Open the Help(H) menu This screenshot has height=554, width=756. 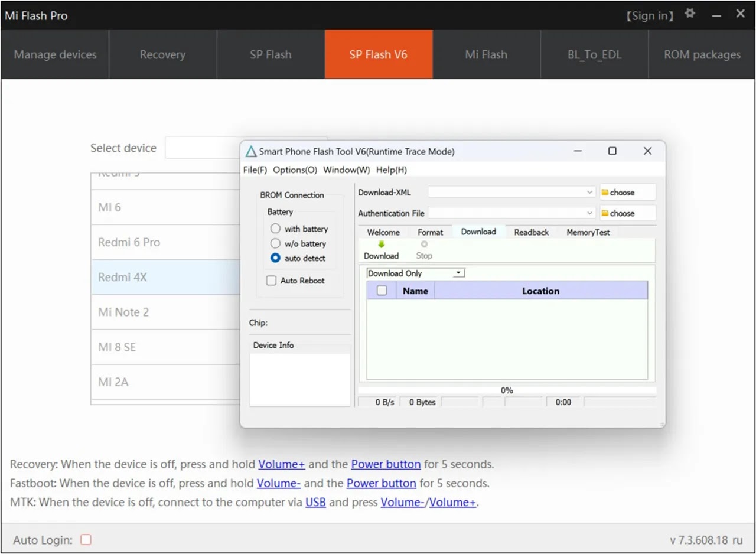tap(392, 170)
